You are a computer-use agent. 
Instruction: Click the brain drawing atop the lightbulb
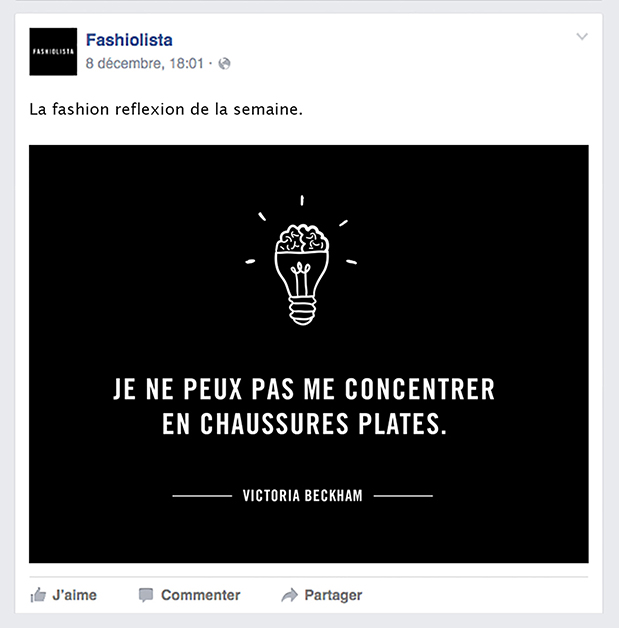[x=302, y=239]
